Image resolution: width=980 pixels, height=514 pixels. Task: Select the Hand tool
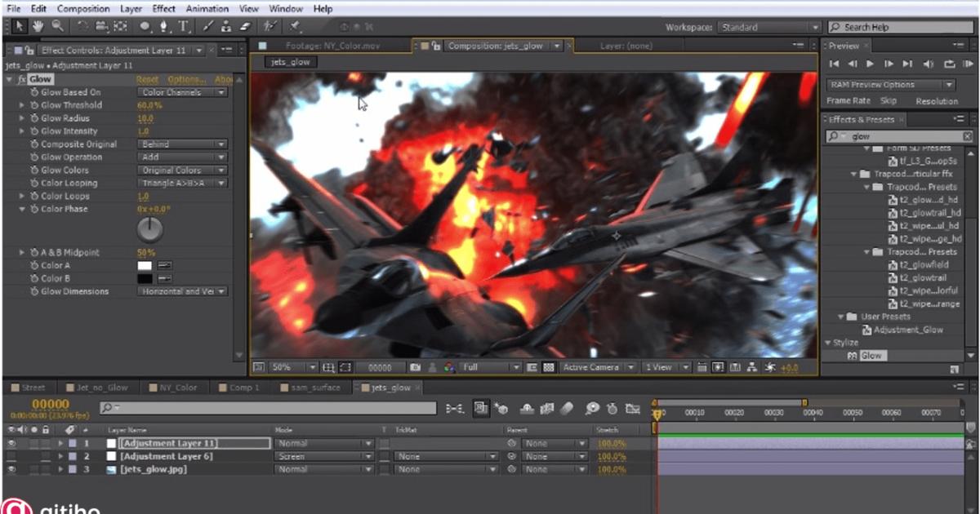tap(38, 27)
